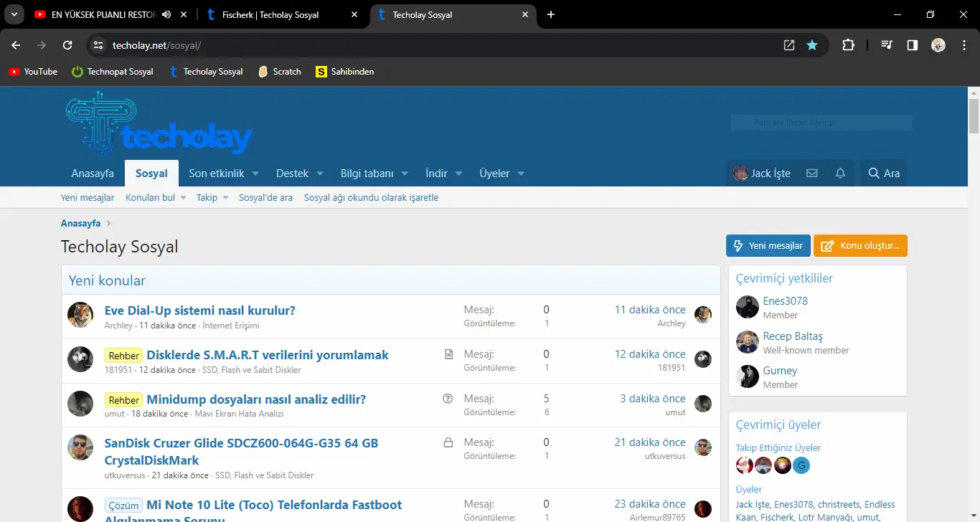Expand the Son etkinlik dropdown arrow
The width and height of the screenshot is (980, 522).
(x=255, y=174)
